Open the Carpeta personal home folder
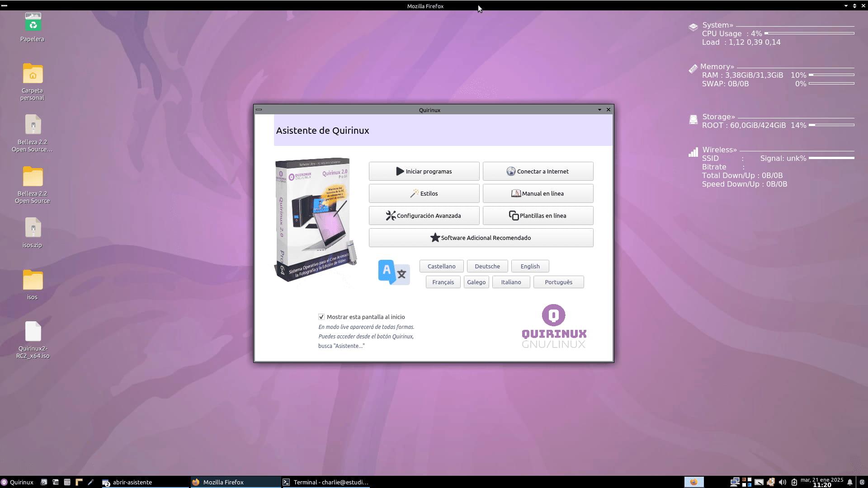Viewport: 868px width, 488px height. 33,74
